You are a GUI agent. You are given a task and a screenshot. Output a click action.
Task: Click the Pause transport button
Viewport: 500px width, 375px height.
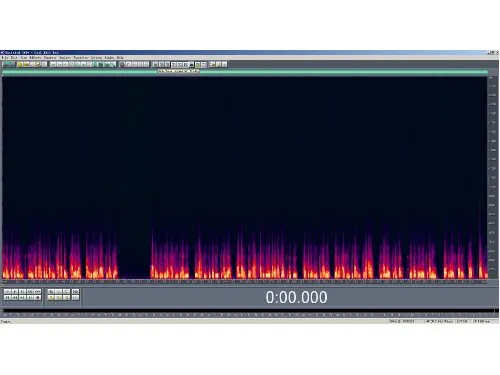[x=22, y=292]
